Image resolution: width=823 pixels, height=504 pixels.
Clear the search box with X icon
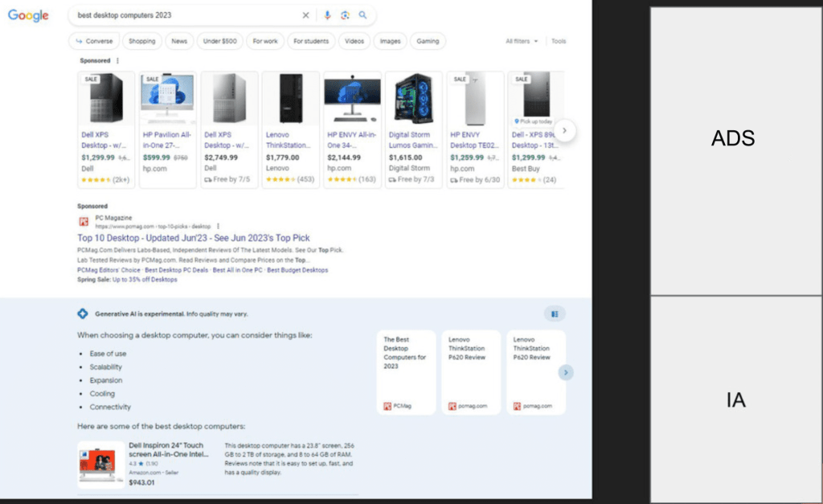(x=305, y=15)
